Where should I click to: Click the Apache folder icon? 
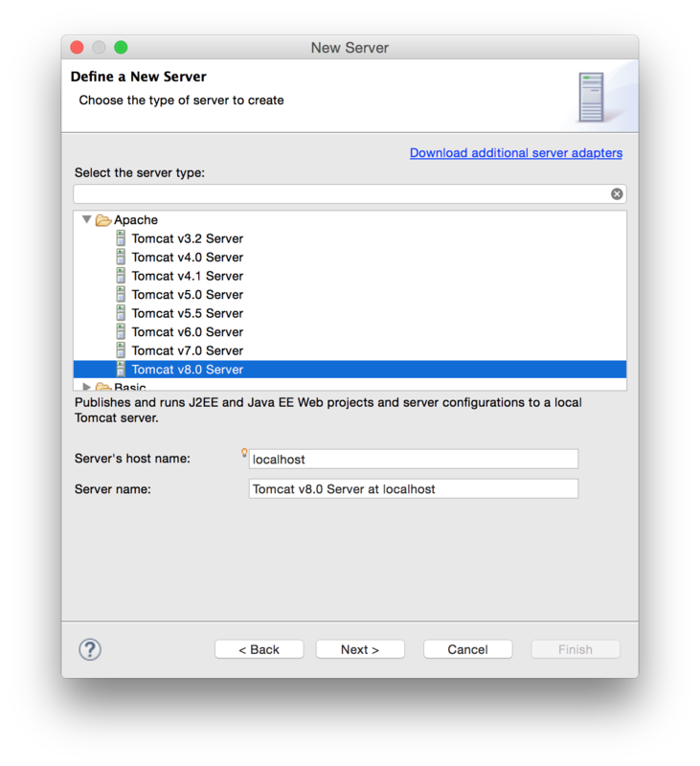[103, 220]
